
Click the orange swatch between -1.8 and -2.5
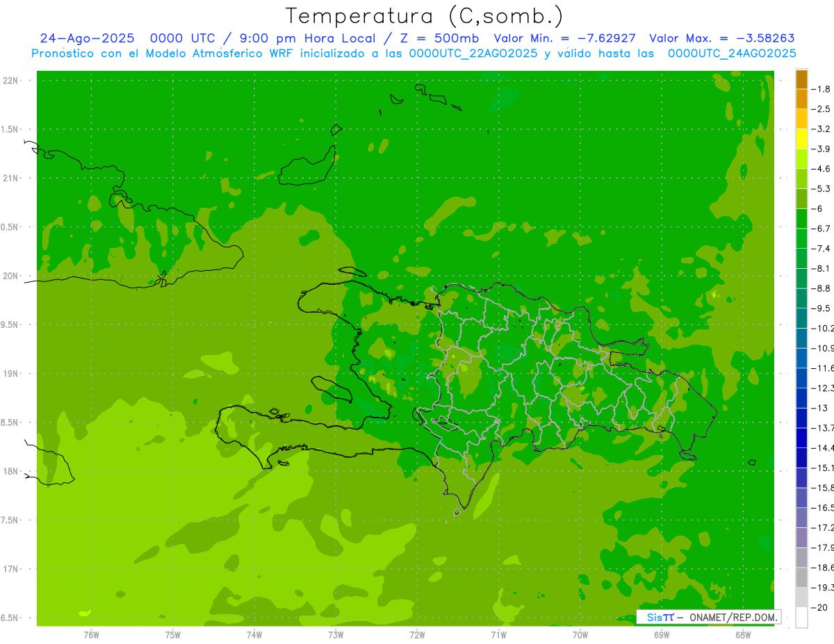tap(801, 99)
